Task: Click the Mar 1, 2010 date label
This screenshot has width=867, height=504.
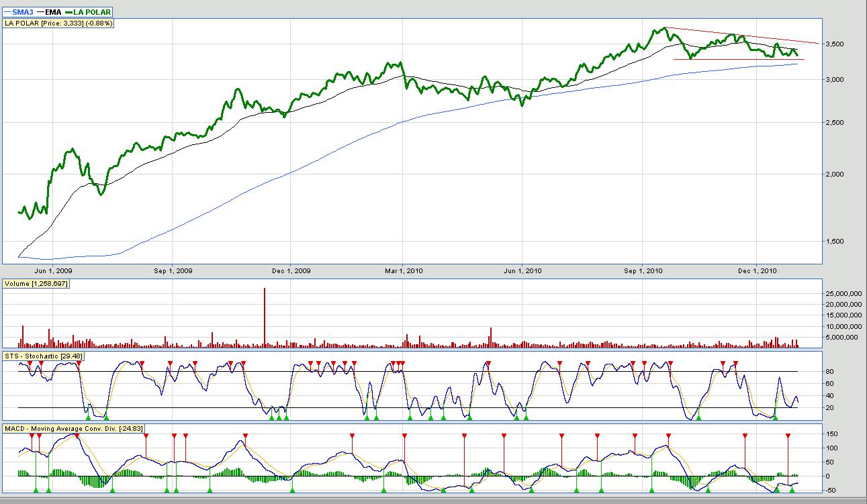Action: [404, 271]
